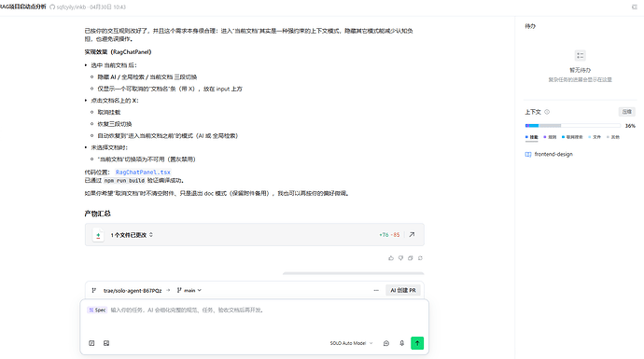The image size is (644, 359).
Task: Click the file diff icon in 产物汇总 card
Action: tap(98, 235)
